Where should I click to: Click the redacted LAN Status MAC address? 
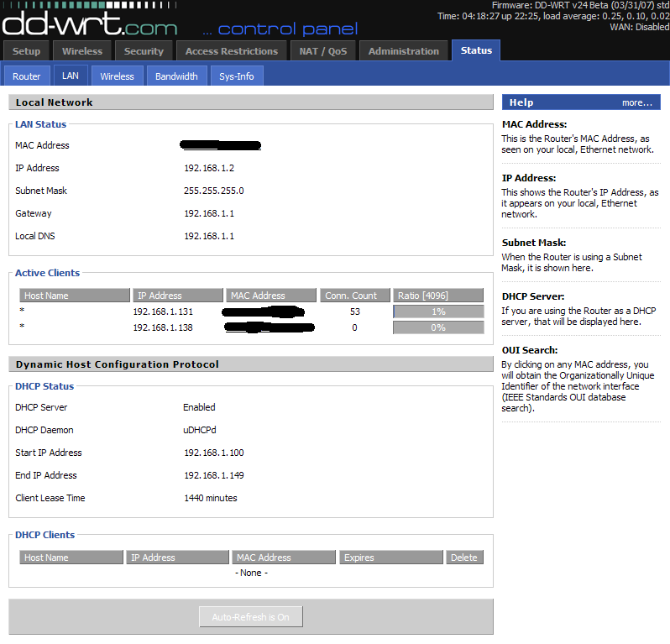point(221,145)
